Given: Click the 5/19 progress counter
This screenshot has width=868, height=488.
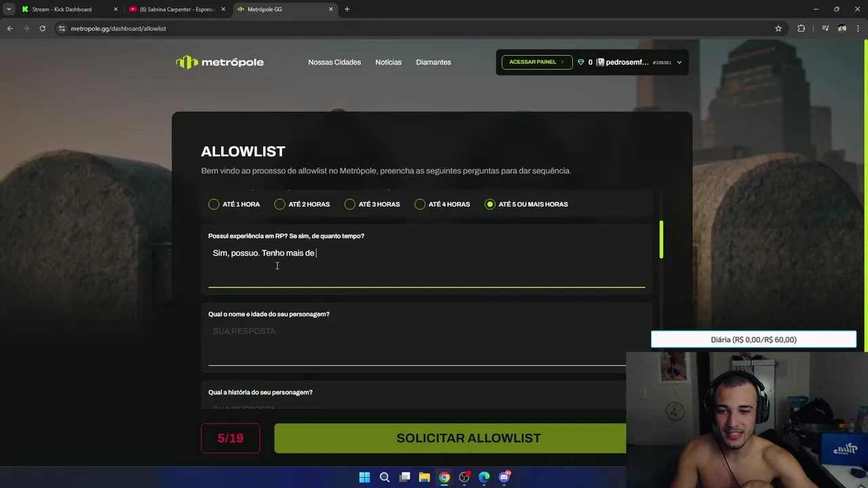Looking at the screenshot, I should click(x=231, y=439).
